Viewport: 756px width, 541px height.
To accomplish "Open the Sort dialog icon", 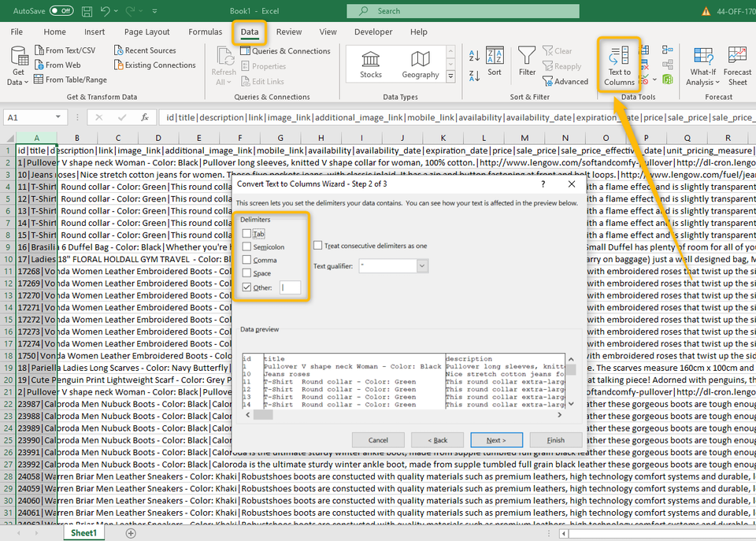I will tap(494, 61).
